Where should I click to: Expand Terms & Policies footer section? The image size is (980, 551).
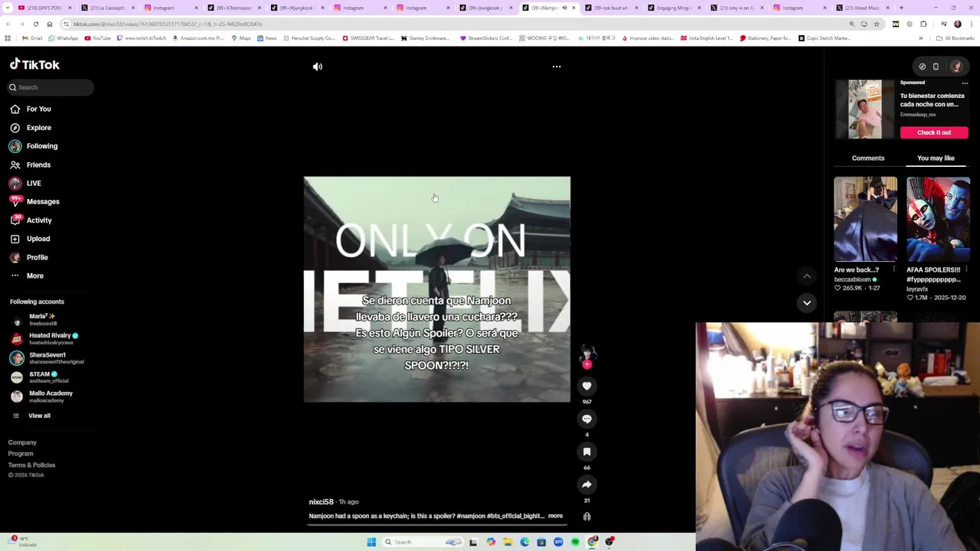31,465
